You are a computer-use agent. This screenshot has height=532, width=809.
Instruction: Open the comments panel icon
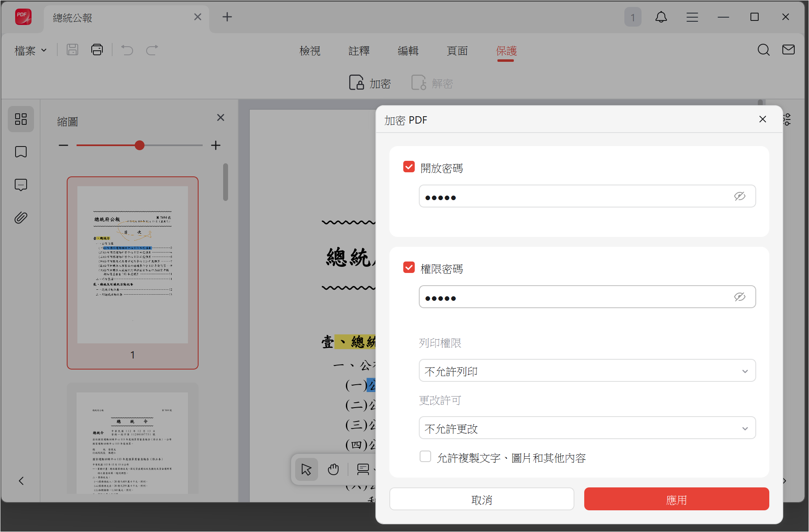pos(21,185)
